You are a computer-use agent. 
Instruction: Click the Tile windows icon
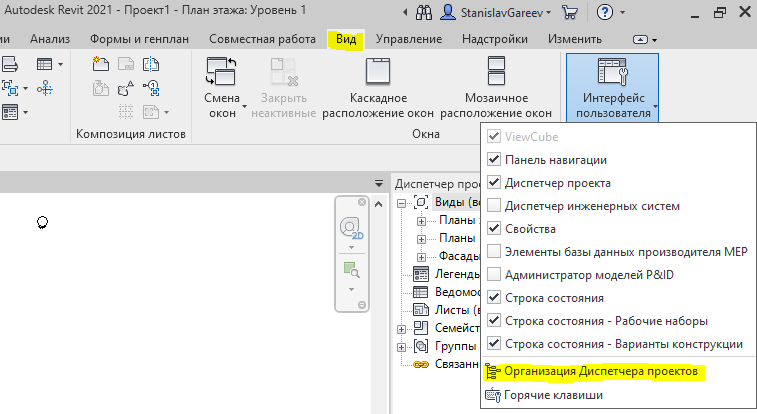496,71
